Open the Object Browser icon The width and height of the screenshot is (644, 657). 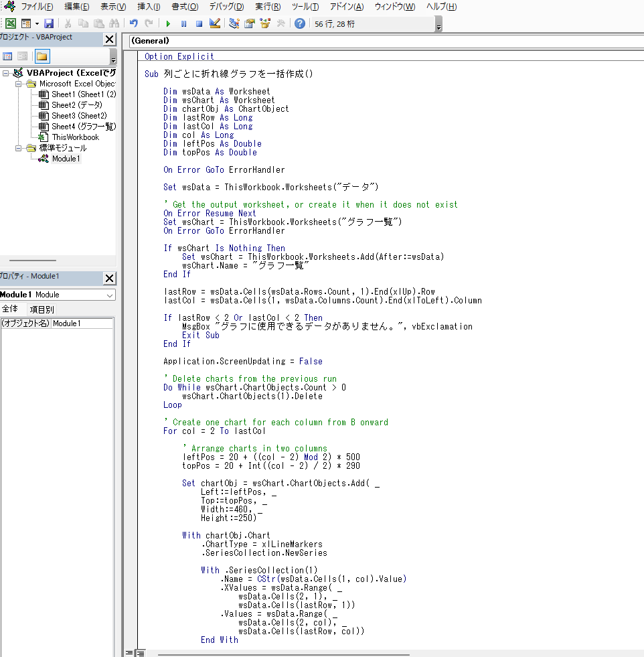265,23
